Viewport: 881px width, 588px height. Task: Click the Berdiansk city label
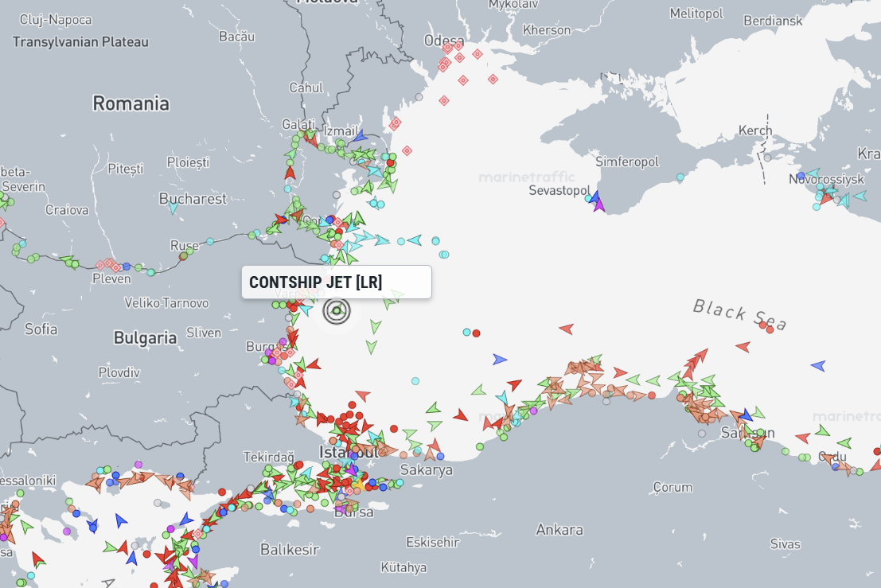click(x=773, y=21)
